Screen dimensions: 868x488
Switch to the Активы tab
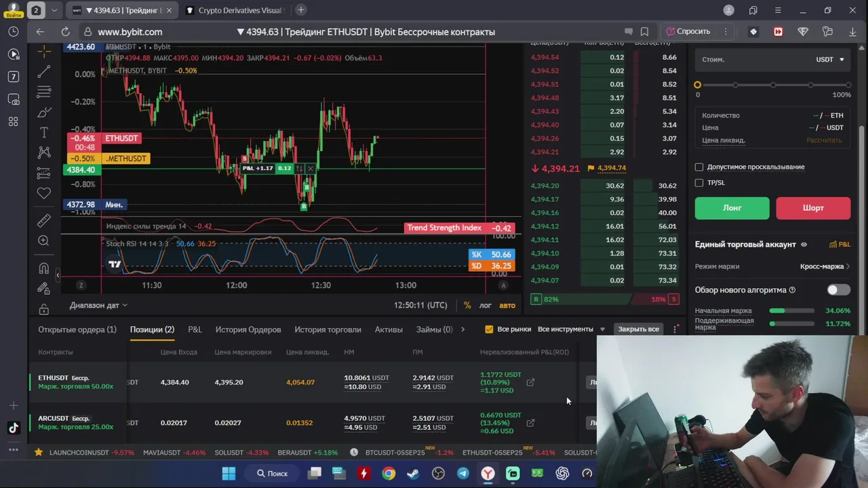pos(389,329)
